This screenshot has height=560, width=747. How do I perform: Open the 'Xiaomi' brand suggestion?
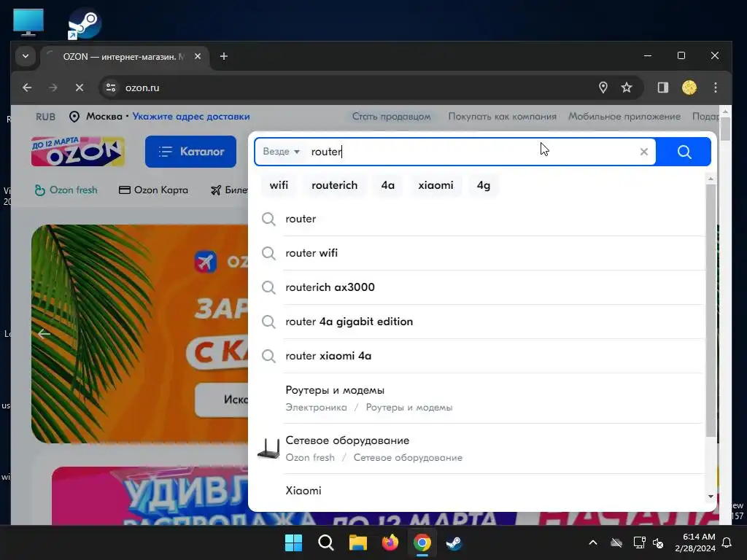[x=481, y=491]
